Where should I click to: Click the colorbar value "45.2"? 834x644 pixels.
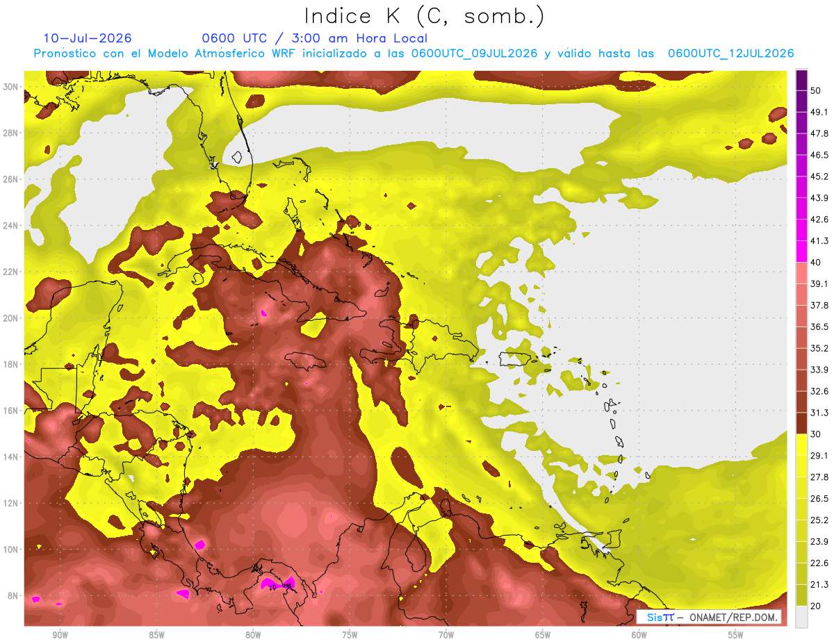pos(820,176)
